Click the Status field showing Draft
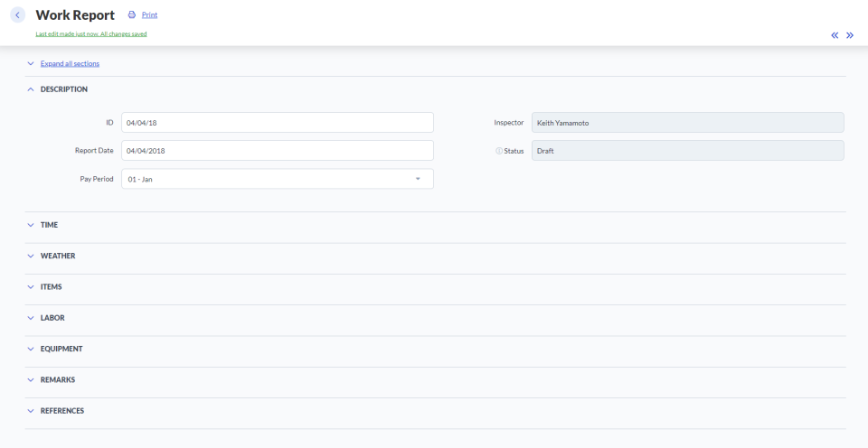868x448 pixels. point(687,151)
